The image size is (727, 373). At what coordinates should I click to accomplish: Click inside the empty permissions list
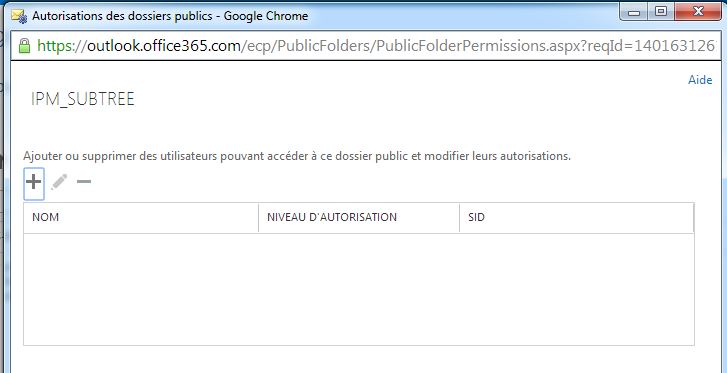coord(359,289)
